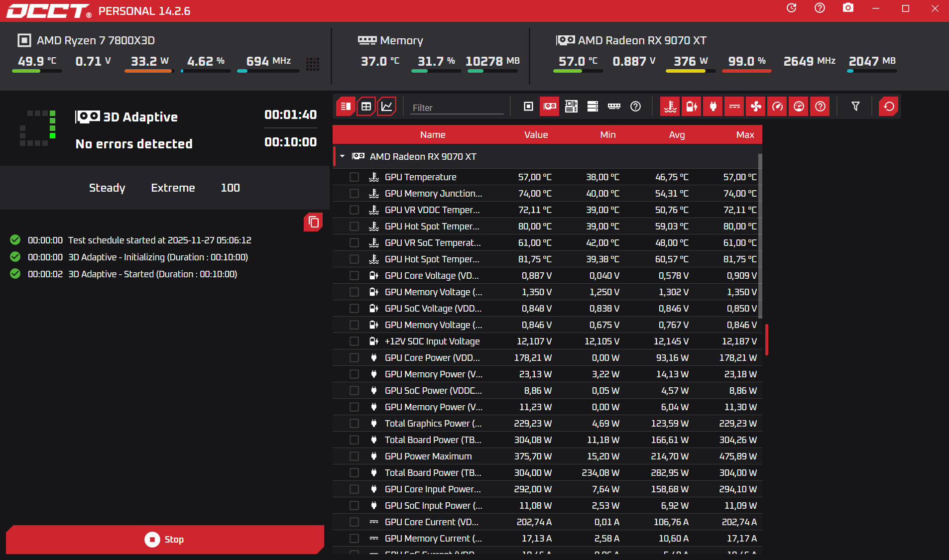Screen dimensions: 949x560
Task: Sort the table by the Name column
Action: (x=433, y=135)
